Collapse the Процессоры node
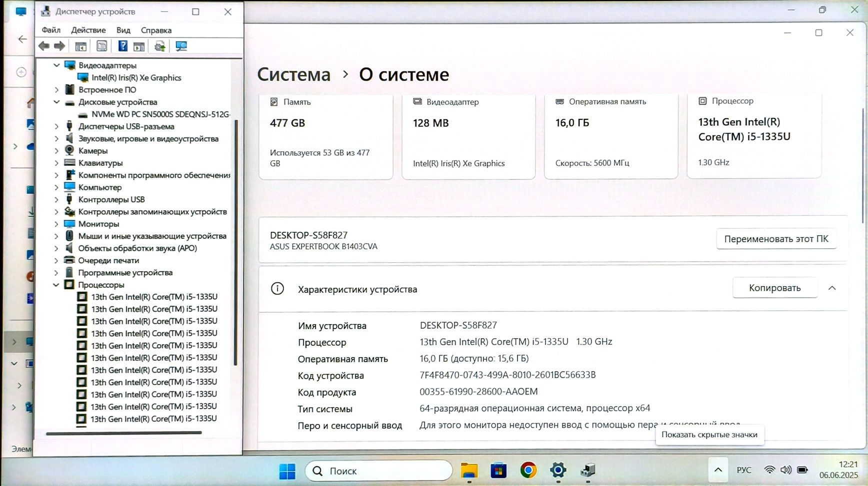868x486 pixels. point(56,285)
